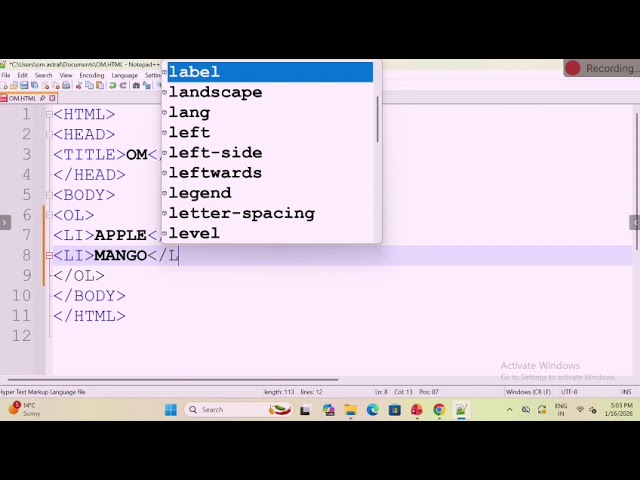Click the green Undo arrow icon

click(113, 86)
